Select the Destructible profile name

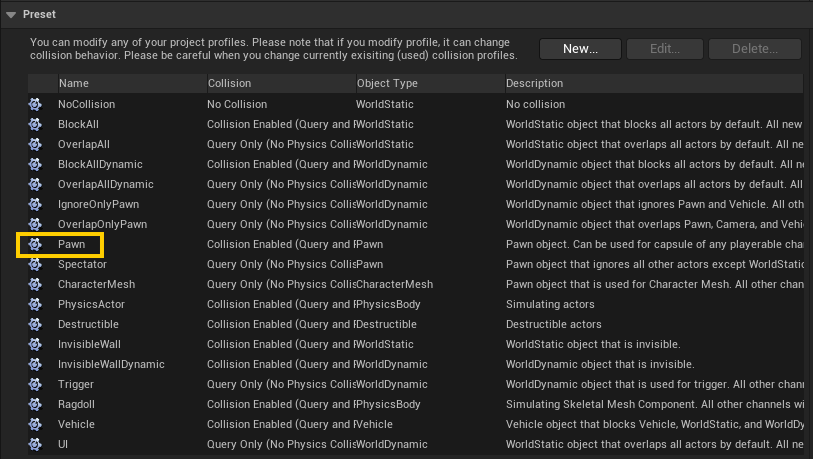coord(88,324)
